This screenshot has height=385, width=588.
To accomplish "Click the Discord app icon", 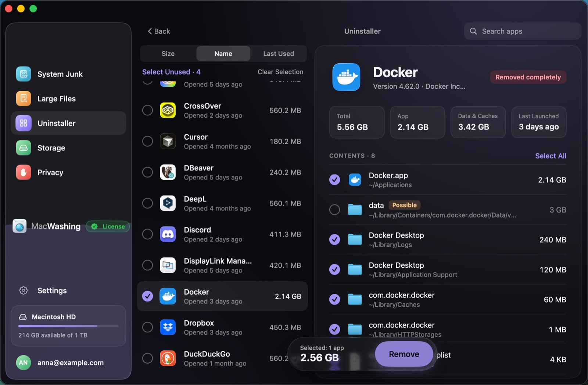I will pos(168,234).
